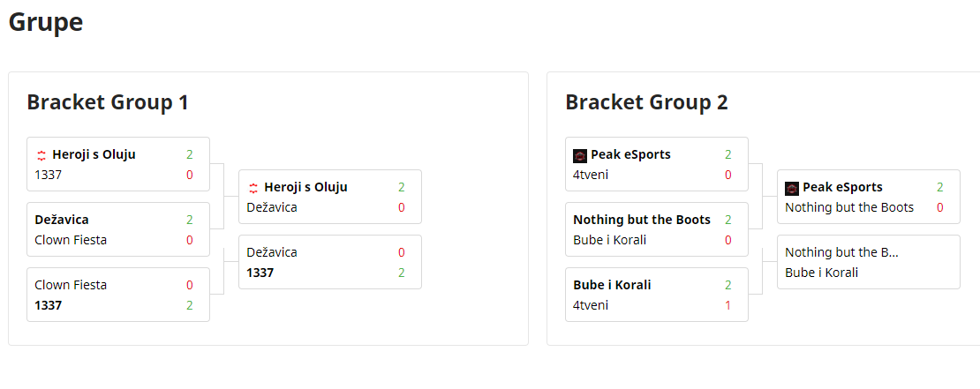
Task: Open the truncated Nothing but the B… entry
Action: (841, 252)
